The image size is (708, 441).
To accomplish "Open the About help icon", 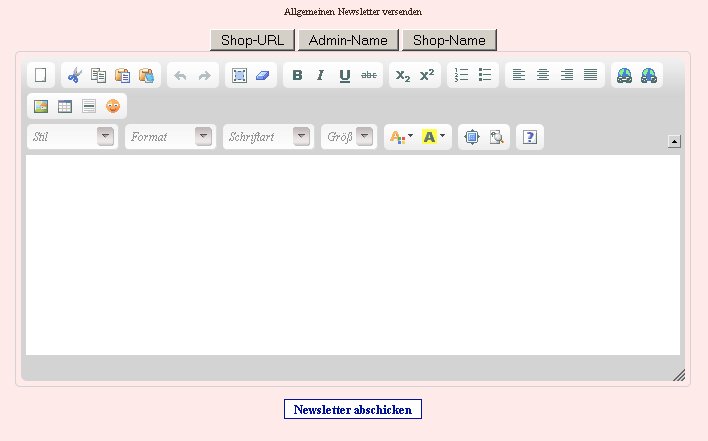I will [530, 137].
